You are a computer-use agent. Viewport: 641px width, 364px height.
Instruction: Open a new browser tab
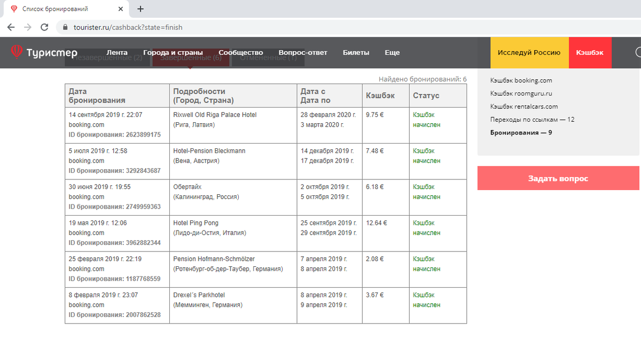click(140, 9)
